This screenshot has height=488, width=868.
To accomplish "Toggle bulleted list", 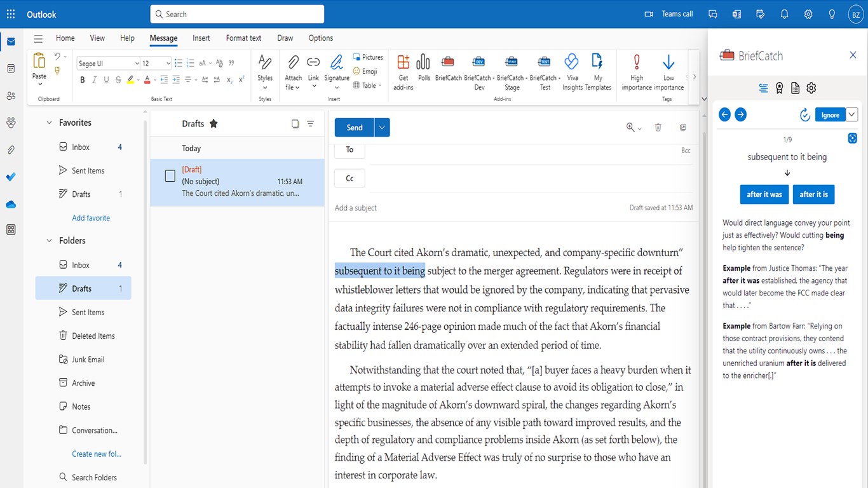I will pos(179,63).
